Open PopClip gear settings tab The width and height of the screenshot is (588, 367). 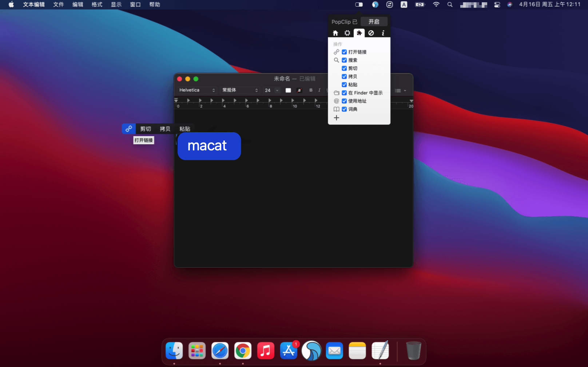(347, 33)
